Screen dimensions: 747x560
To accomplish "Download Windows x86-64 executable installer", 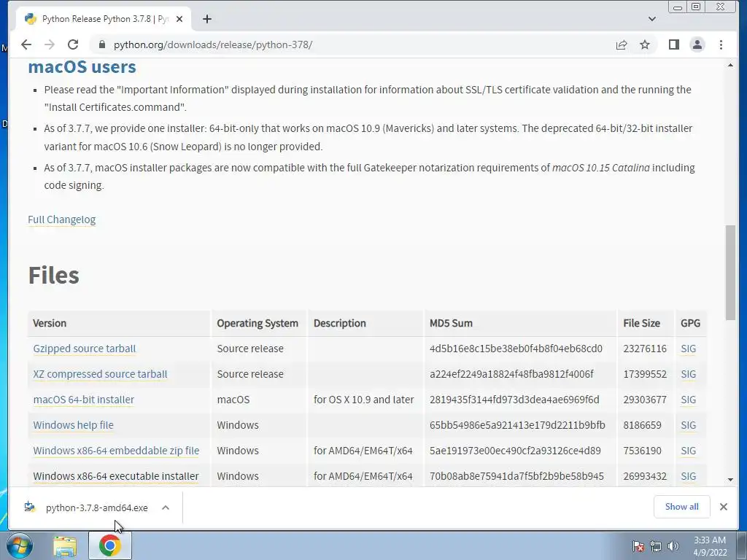I will coord(116,476).
